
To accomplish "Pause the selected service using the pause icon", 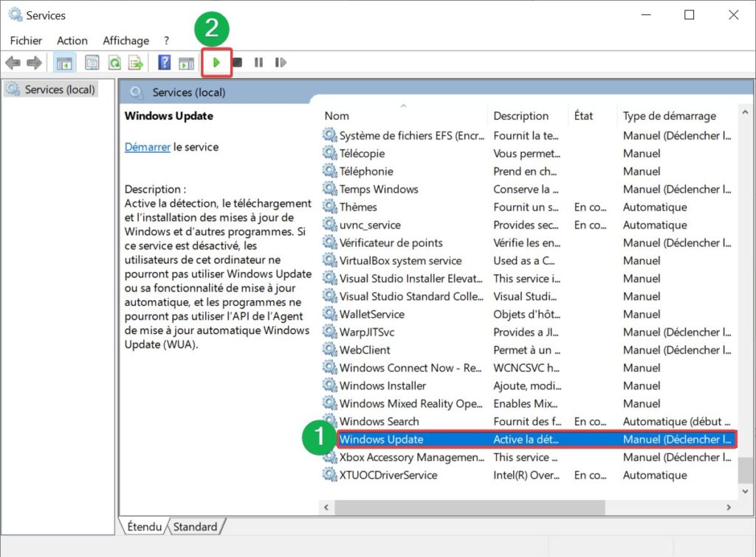I will pyautogui.click(x=258, y=62).
